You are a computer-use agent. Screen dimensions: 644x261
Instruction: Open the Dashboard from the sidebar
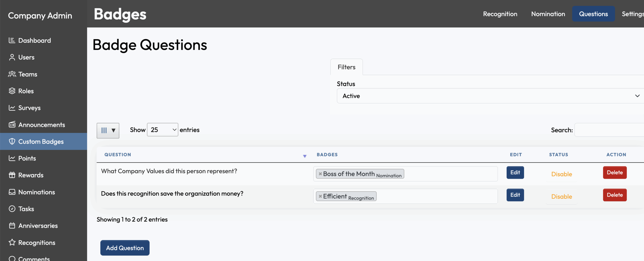pyautogui.click(x=34, y=40)
